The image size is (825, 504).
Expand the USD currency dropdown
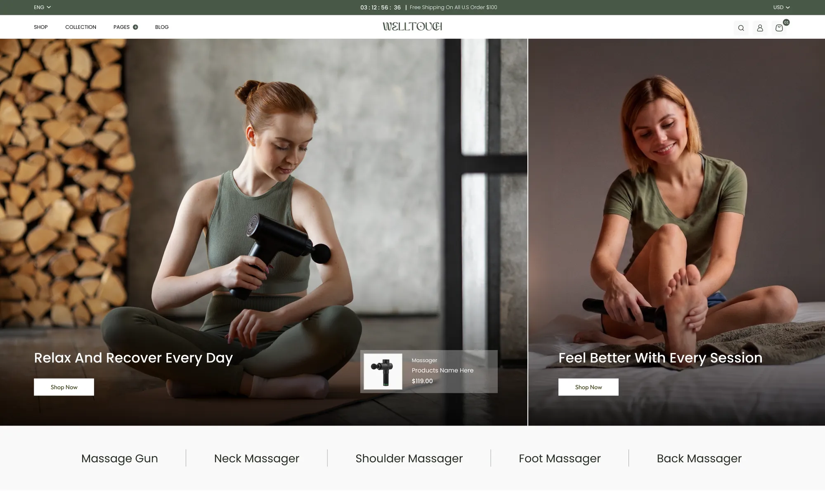click(781, 7)
